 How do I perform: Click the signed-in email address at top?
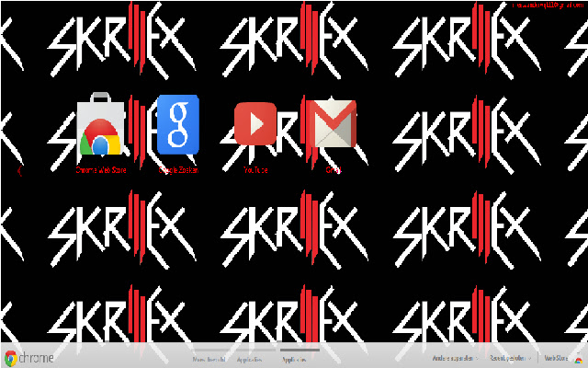[548, 6]
